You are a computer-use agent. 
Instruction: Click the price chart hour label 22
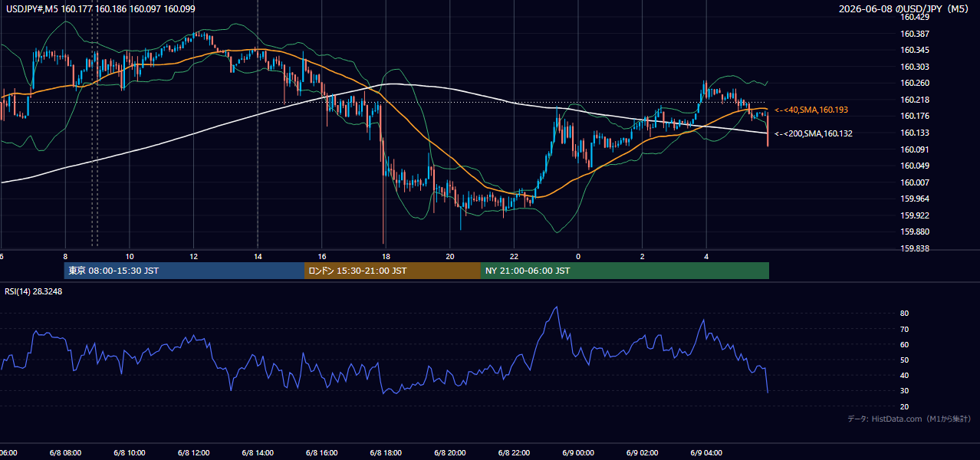tap(514, 256)
